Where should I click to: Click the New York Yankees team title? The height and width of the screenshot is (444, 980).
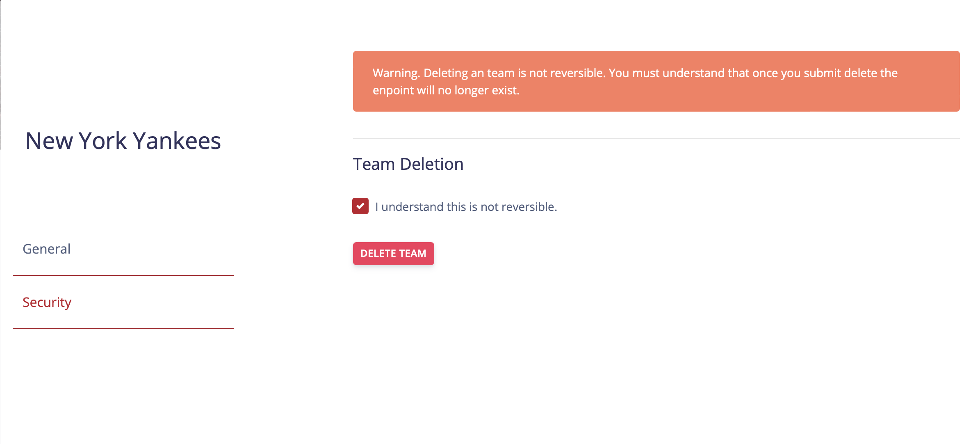123,141
